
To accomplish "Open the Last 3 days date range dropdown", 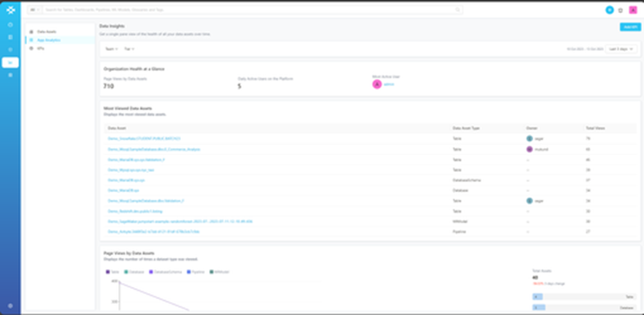I will 621,49.
